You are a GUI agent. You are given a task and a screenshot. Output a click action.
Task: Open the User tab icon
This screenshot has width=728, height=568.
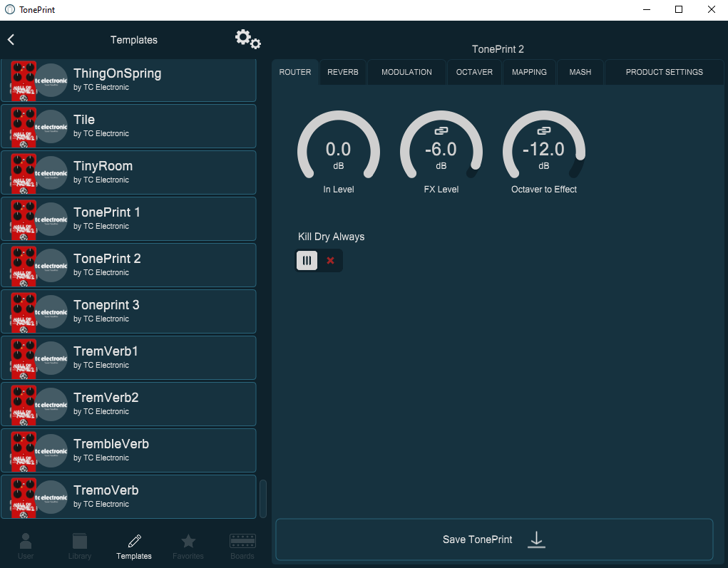tap(26, 541)
